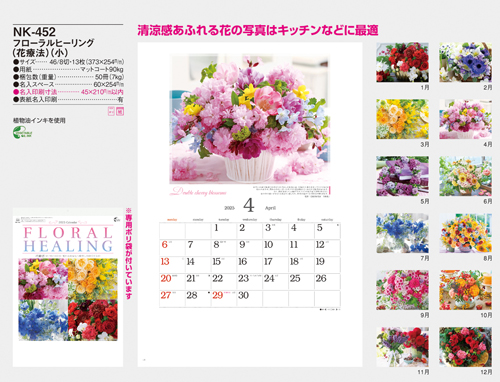500x382 pixels.
Task: Click calendar date 16
Action: (x=242, y=262)
